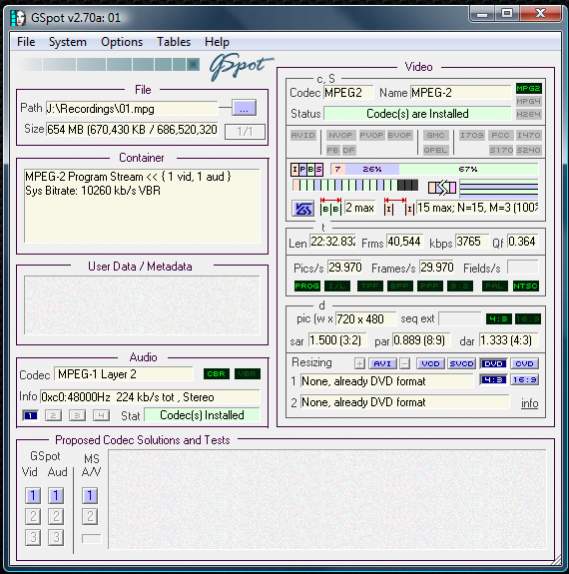Choose 4:3 aspect under Resizing
This screenshot has width=569, height=574.
coord(493,380)
